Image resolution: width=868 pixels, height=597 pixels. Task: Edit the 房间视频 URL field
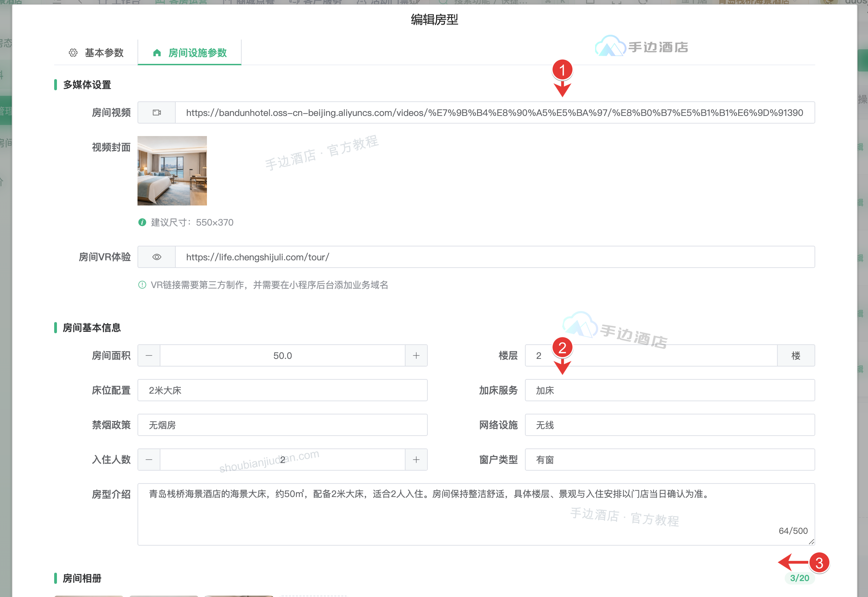pyautogui.click(x=495, y=112)
